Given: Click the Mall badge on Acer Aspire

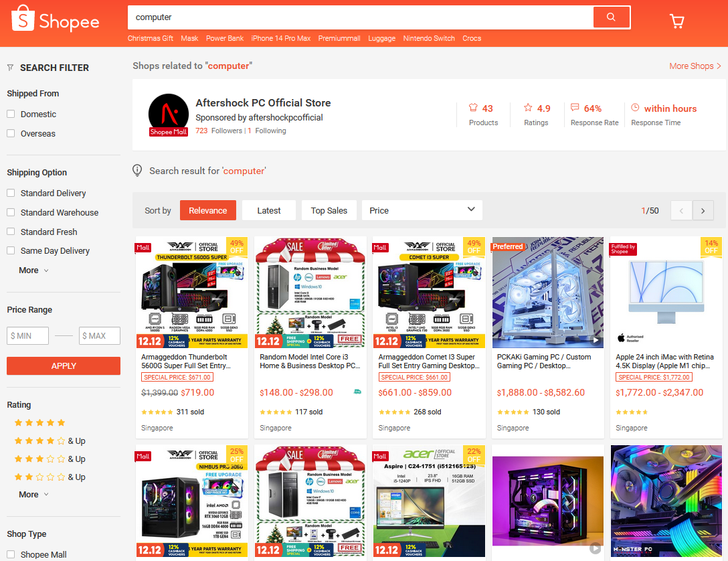Looking at the screenshot, I should 380,456.
